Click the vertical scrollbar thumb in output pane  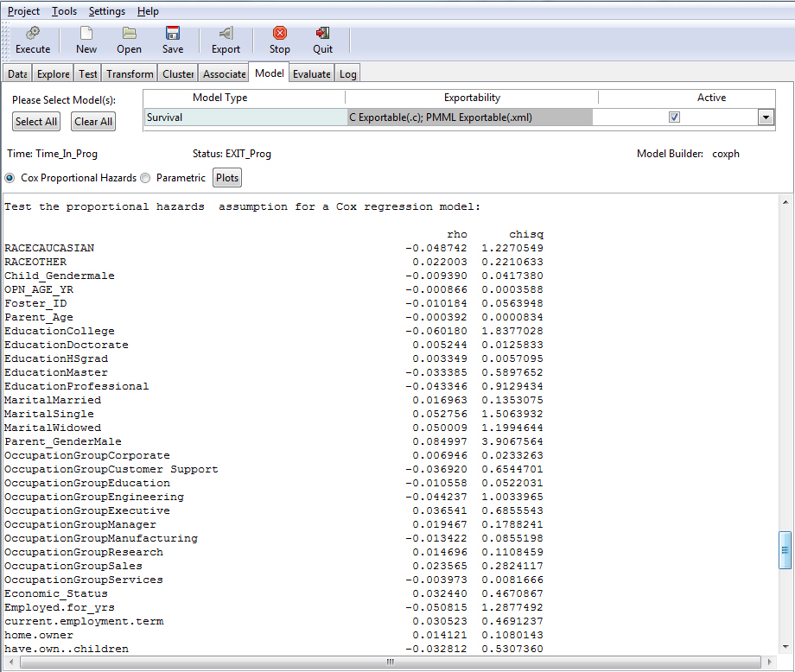coord(785,550)
